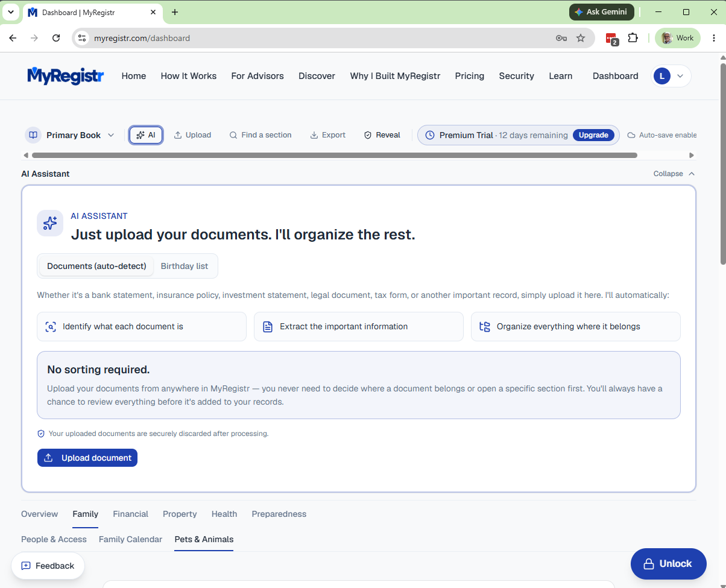Click the site information icon in address bar

click(83, 38)
